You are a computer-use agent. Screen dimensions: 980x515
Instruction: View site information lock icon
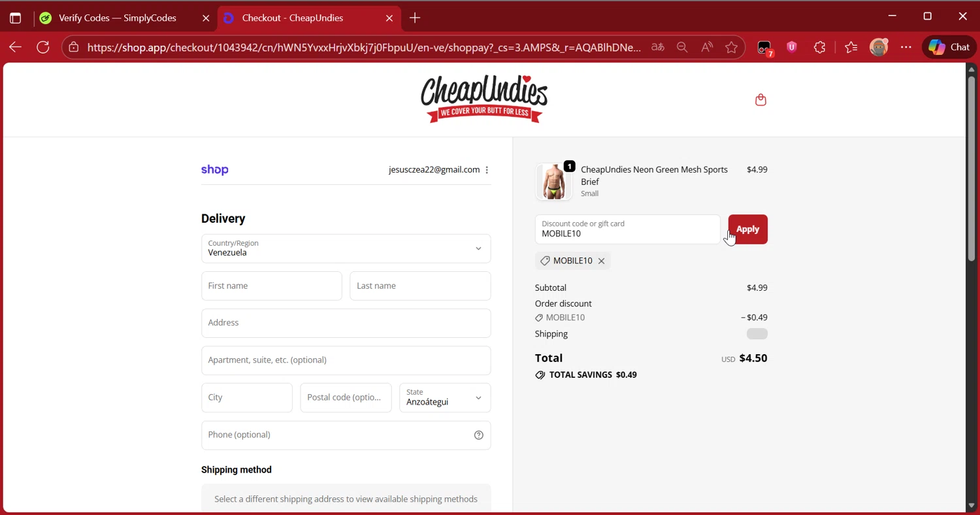click(74, 47)
